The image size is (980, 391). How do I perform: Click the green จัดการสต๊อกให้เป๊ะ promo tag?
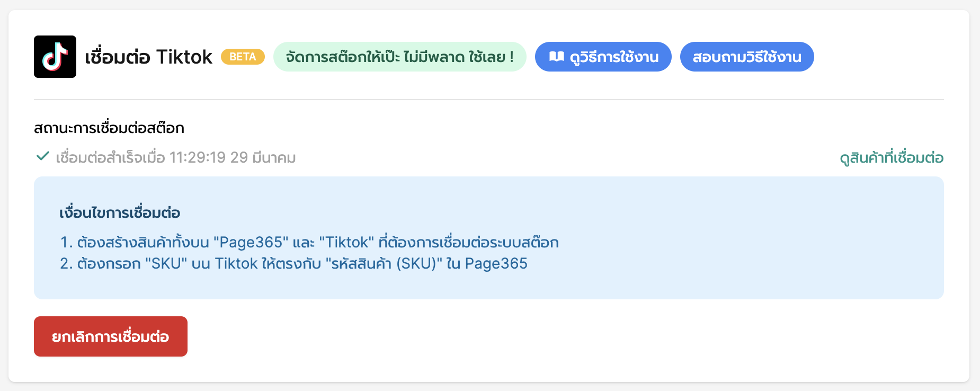coord(399,57)
